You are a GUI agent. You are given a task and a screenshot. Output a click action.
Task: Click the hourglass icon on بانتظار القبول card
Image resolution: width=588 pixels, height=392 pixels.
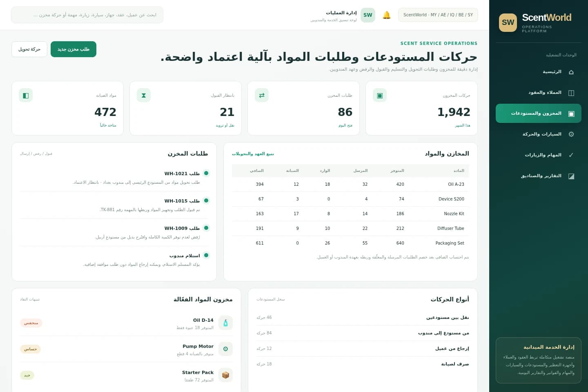(x=144, y=95)
